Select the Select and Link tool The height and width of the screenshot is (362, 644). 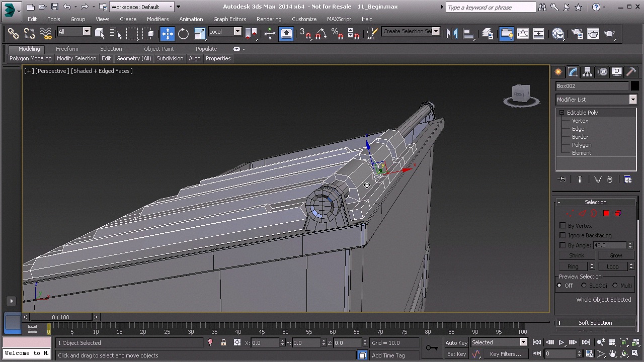click(x=13, y=33)
